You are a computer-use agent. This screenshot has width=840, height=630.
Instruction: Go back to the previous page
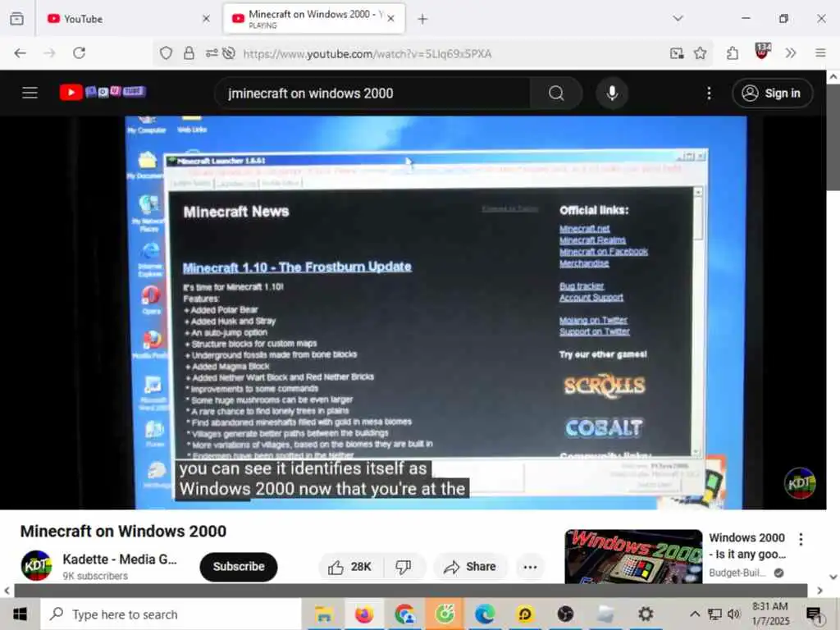click(21, 53)
